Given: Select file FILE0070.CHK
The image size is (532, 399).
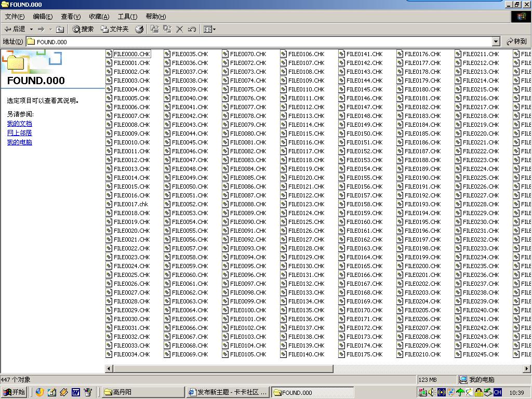Looking at the screenshot, I should point(248,54).
